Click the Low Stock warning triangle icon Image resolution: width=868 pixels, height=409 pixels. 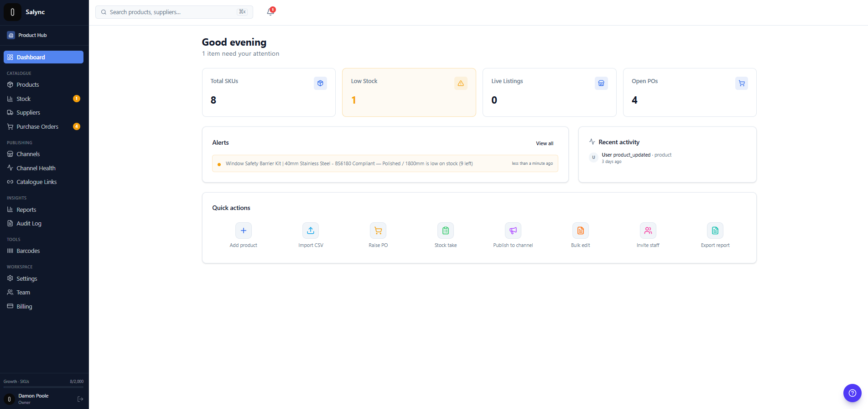(461, 83)
